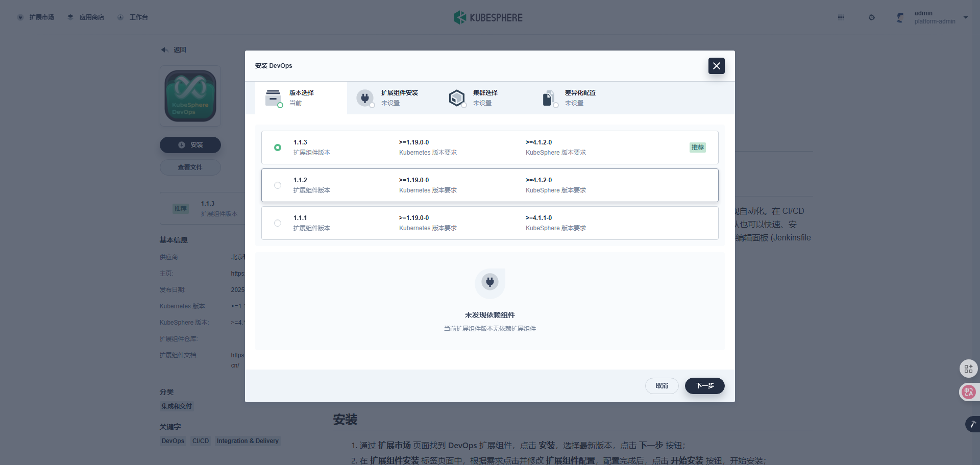Open the 扩展市场 marketplace icon
The width and height of the screenshot is (980, 465).
tap(20, 17)
